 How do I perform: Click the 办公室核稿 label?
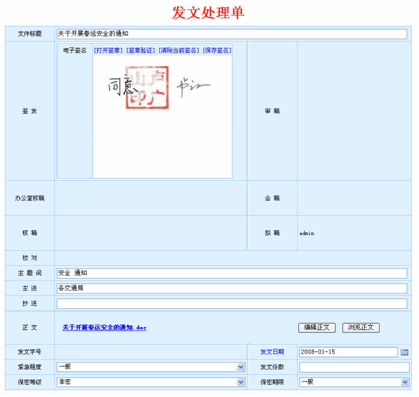point(30,198)
